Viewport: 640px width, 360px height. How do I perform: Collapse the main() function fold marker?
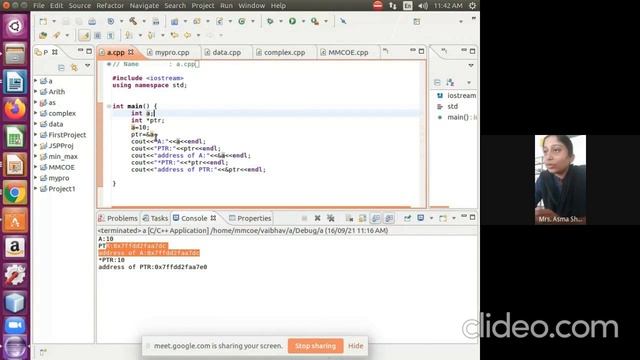tap(109, 106)
